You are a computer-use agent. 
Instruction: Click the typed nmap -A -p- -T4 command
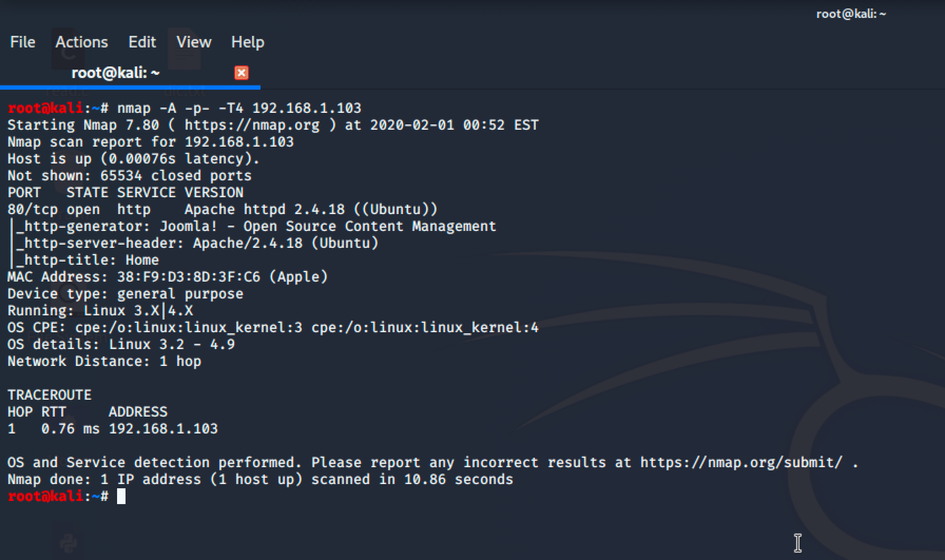pos(239,108)
